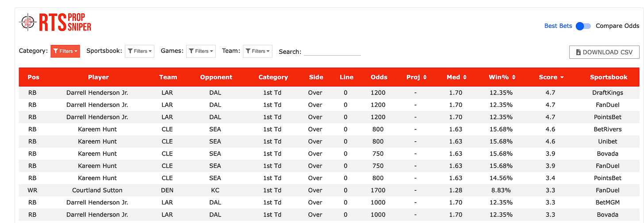Click Darrell Henderson Jr. in the DraftKings row
This screenshot has width=644, height=223.
tap(97, 93)
